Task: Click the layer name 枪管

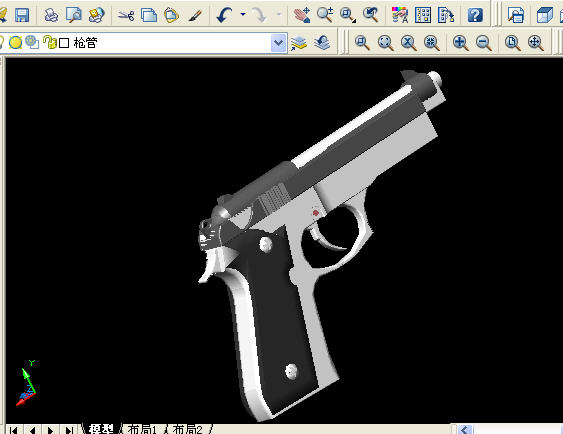Action: point(85,43)
